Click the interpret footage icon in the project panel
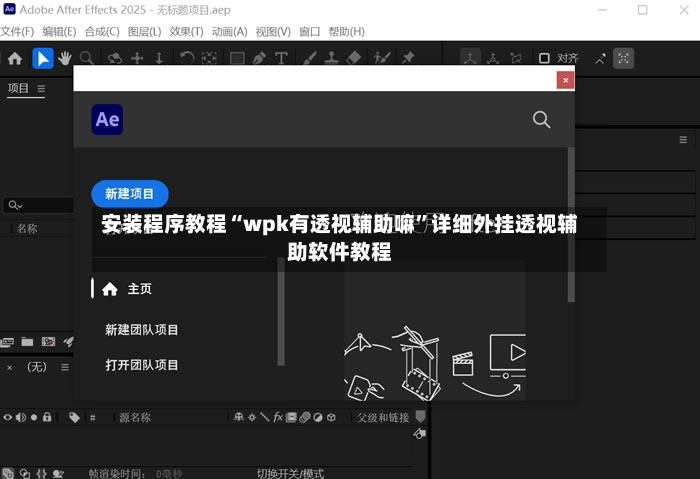Screen dimensions: 700x479 point(7,342)
